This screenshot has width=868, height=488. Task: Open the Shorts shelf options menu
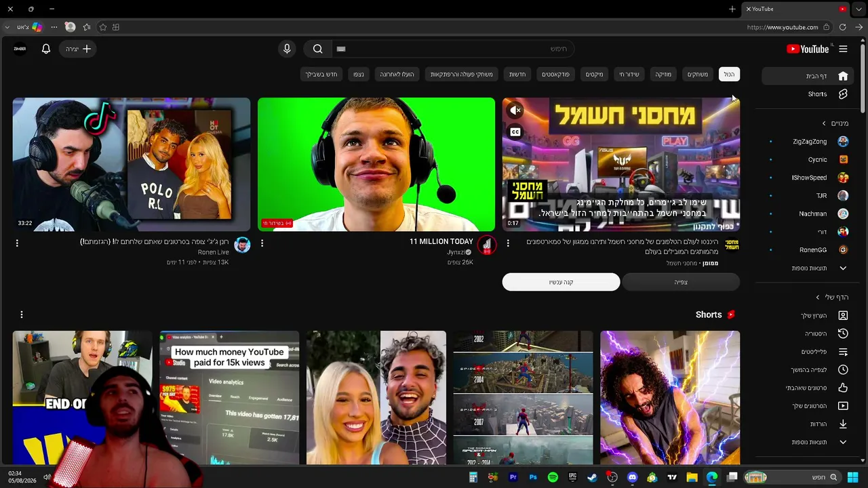pyautogui.click(x=22, y=314)
